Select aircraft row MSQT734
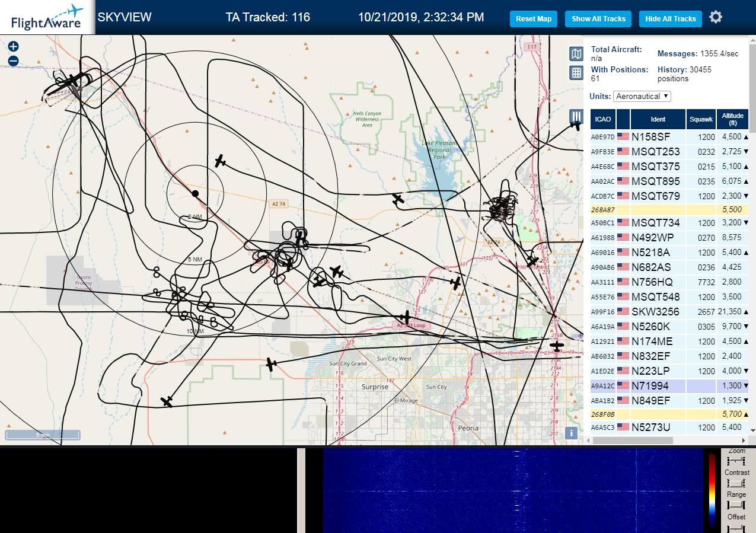756x533 pixels. click(x=669, y=223)
